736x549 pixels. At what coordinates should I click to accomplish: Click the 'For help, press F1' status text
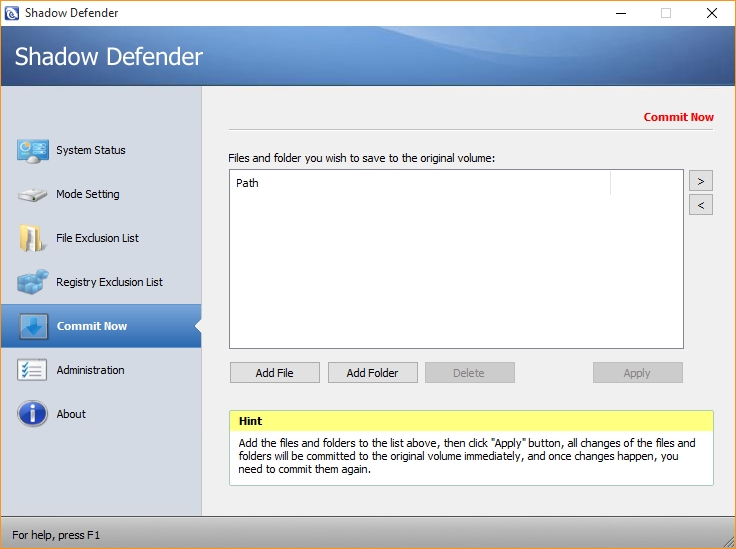coord(56,535)
